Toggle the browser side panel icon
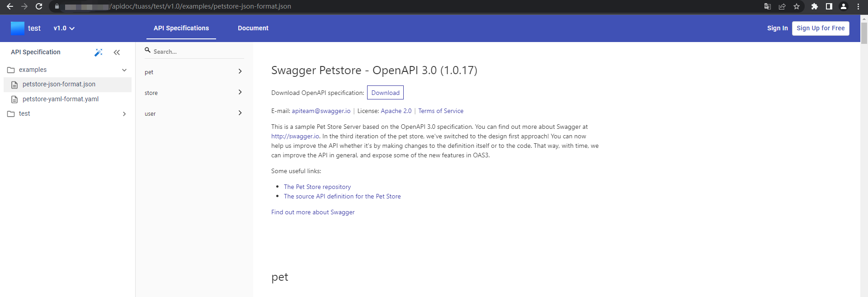The height and width of the screenshot is (297, 868). tap(829, 6)
